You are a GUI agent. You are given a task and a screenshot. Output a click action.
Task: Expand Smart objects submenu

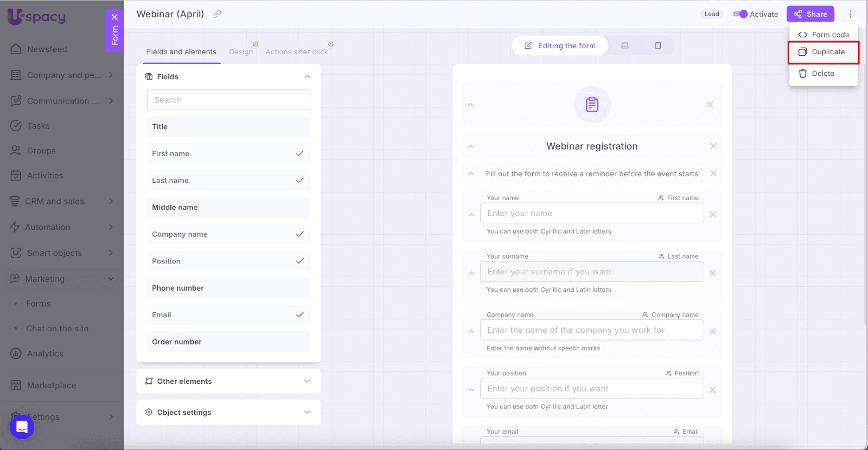click(x=111, y=253)
